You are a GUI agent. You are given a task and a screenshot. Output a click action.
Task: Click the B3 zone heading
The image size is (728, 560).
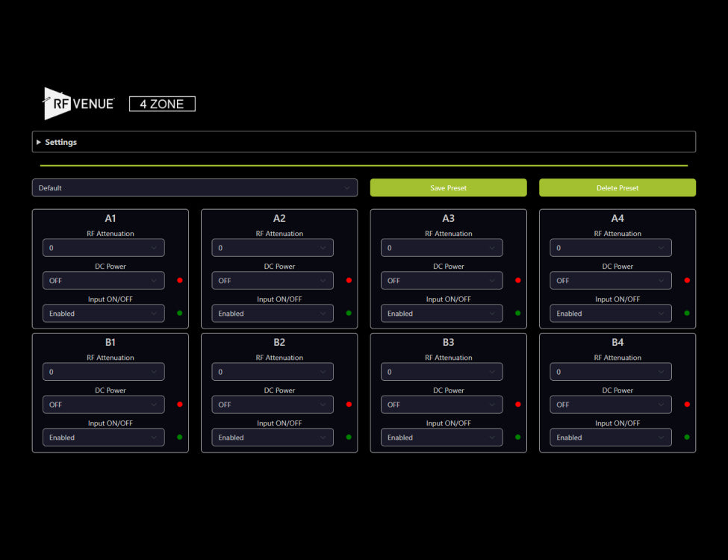(448, 342)
